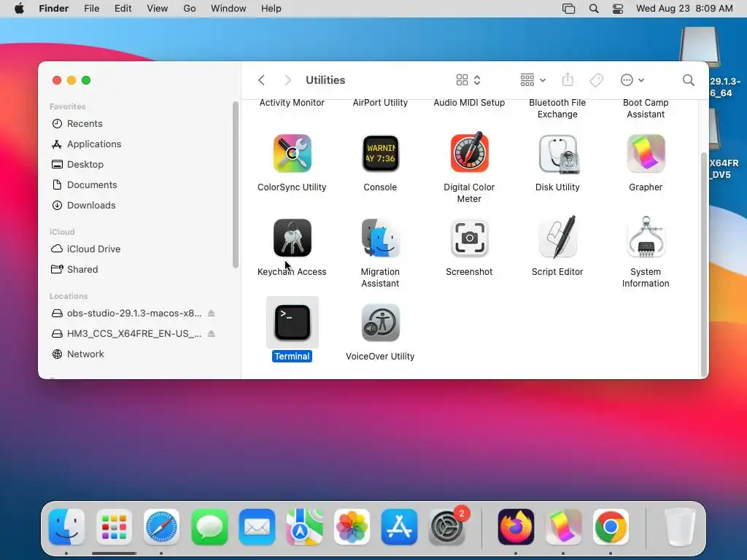Select the Script Editor icon
Screen dimensions: 747x560
(557, 237)
